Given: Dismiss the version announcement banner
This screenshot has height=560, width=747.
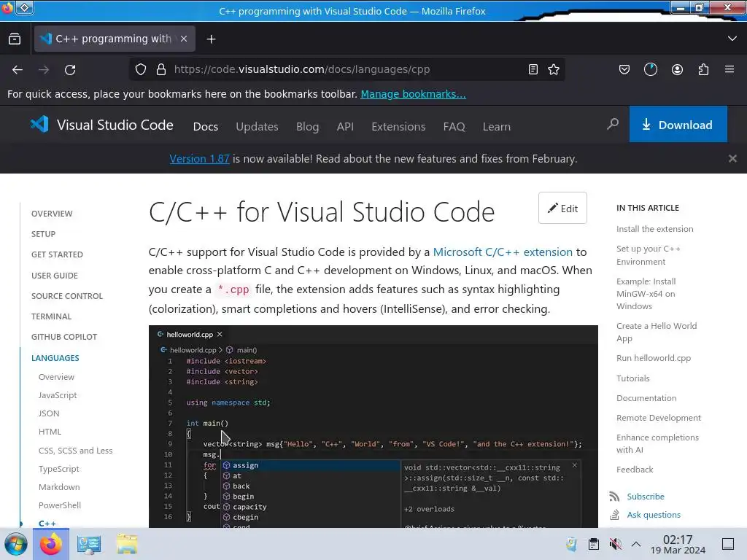Looking at the screenshot, I should (732, 158).
